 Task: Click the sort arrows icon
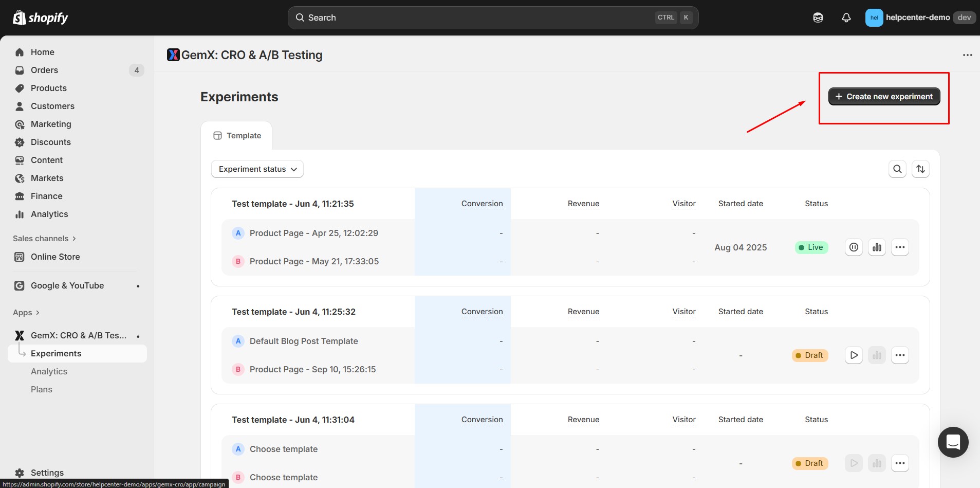(x=920, y=169)
